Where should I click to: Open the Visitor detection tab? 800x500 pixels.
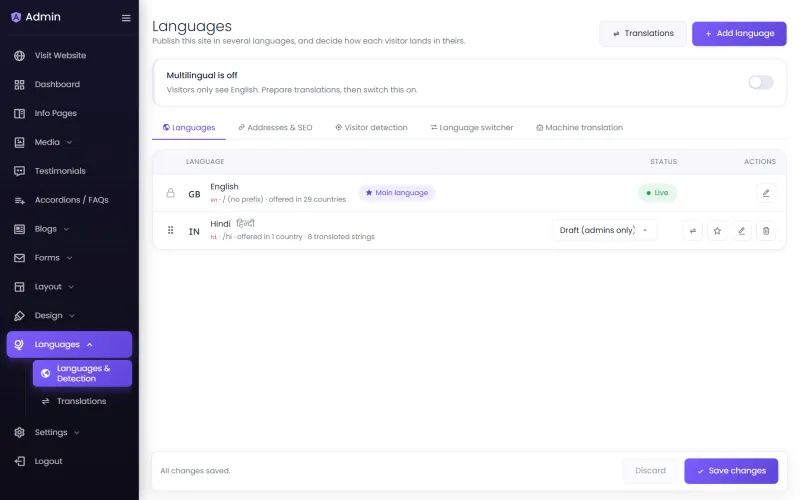tap(371, 128)
